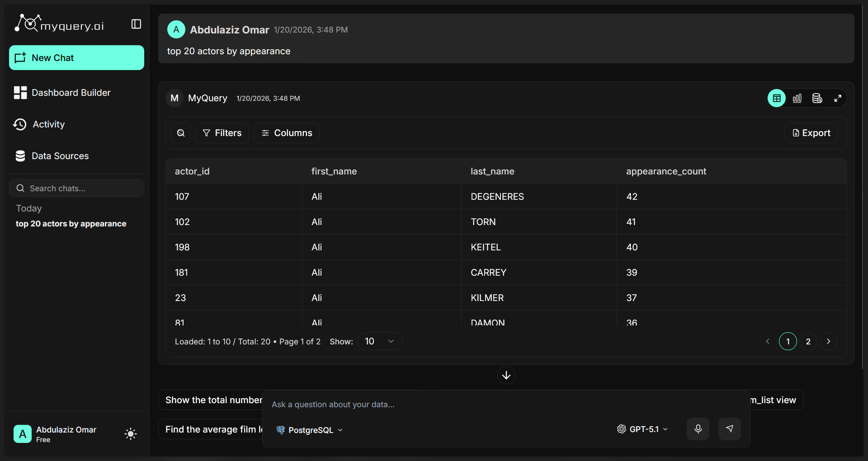Go to next page arrow
The width and height of the screenshot is (868, 461).
[829, 341]
